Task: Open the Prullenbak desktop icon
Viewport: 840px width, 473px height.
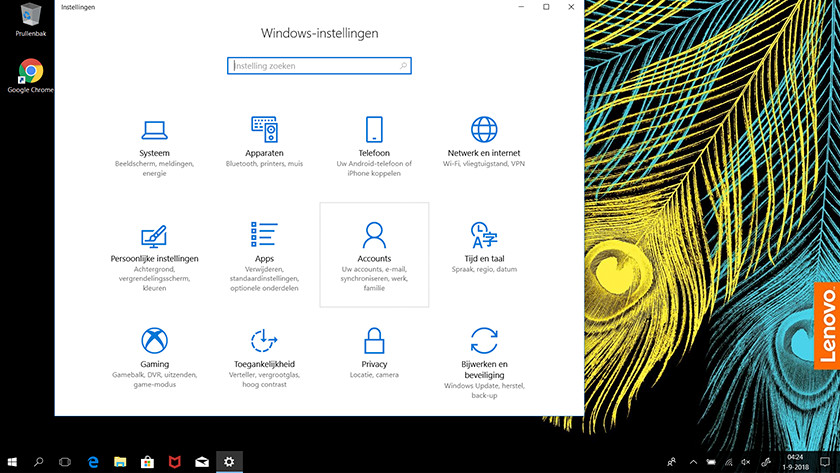Action: point(30,17)
